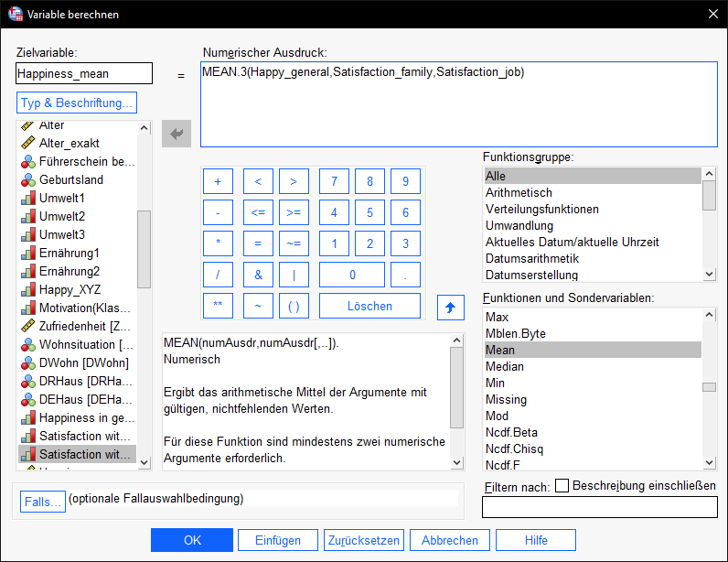The height and width of the screenshot is (562, 728).
Task: Click the keypad number 0
Action: point(352,275)
